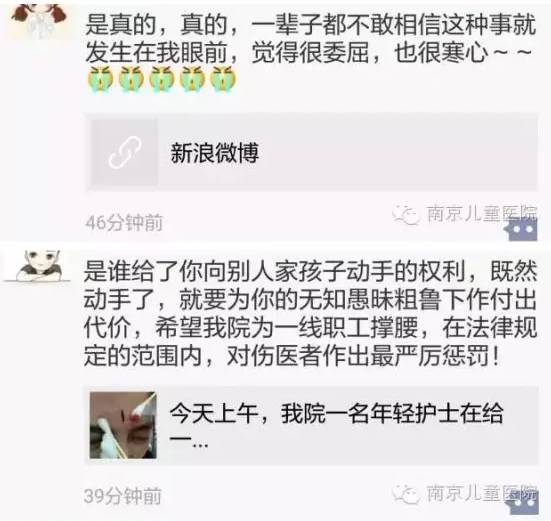Click the upper 南京儿童医院 watermark
551x521 pixels.
coord(465,213)
